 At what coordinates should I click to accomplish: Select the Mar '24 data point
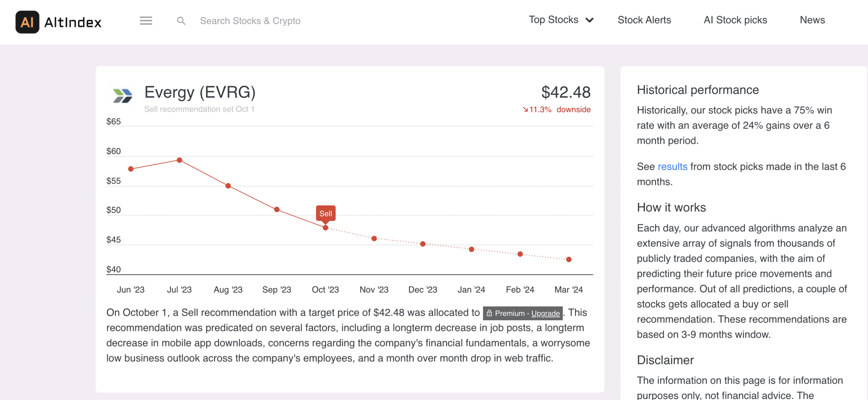pyautogui.click(x=569, y=259)
